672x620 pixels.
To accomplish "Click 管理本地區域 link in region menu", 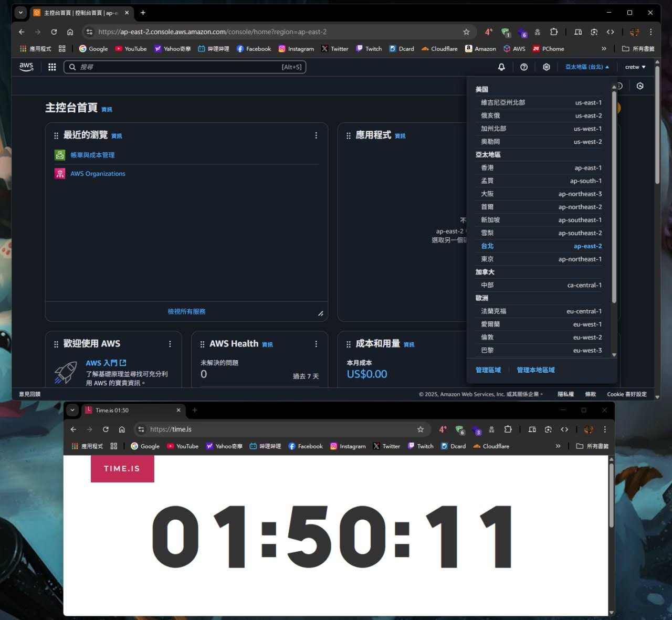I will (535, 370).
